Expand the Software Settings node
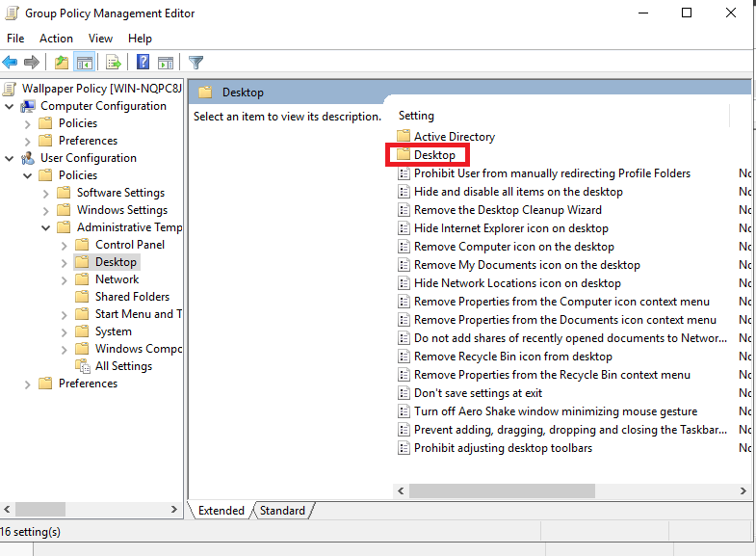The height and width of the screenshot is (556, 756). pos(46,194)
